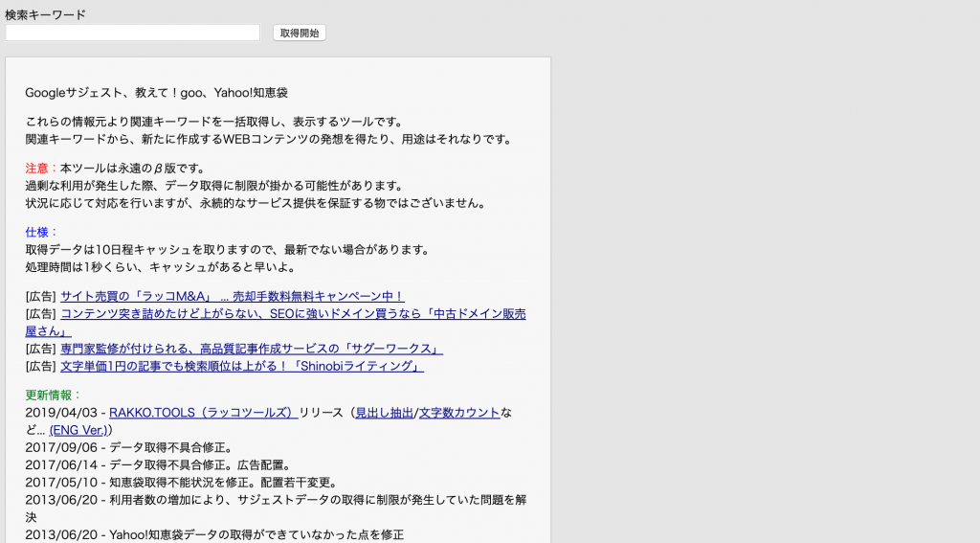The image size is (980, 543).
Task: Click the blue 仕様： label
Action: (42, 232)
